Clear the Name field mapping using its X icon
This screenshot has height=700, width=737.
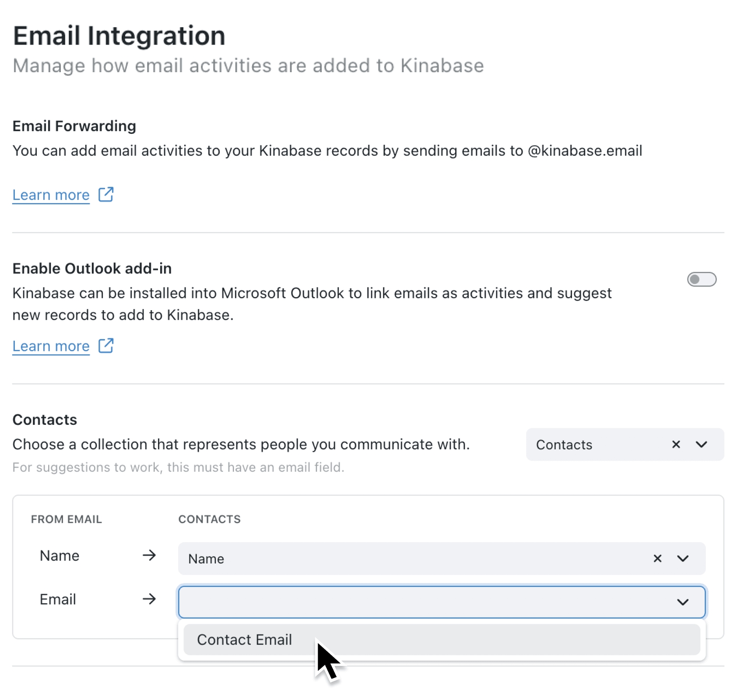click(x=657, y=558)
